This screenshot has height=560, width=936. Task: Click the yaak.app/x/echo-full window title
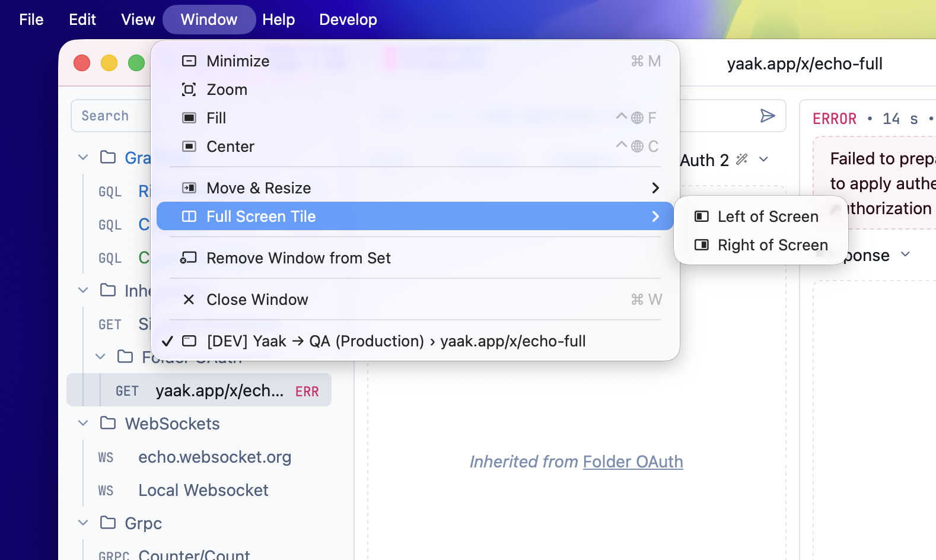click(x=804, y=63)
